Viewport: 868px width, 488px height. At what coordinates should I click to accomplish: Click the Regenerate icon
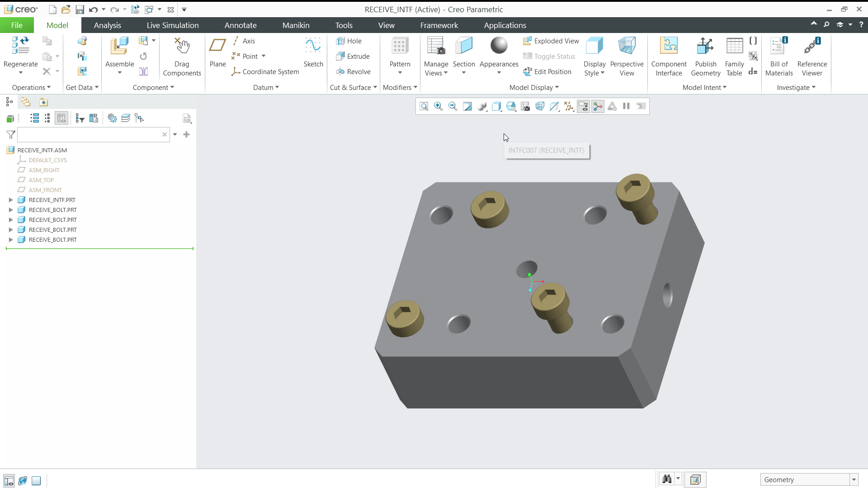(20, 46)
